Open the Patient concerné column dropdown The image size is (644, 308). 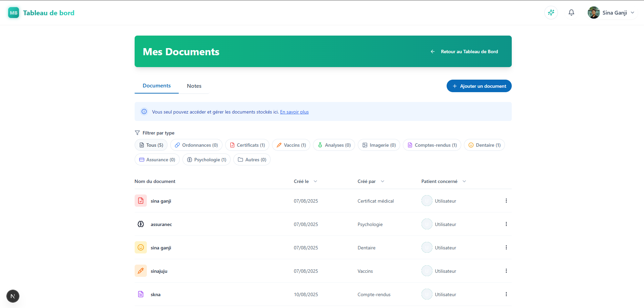tap(464, 181)
